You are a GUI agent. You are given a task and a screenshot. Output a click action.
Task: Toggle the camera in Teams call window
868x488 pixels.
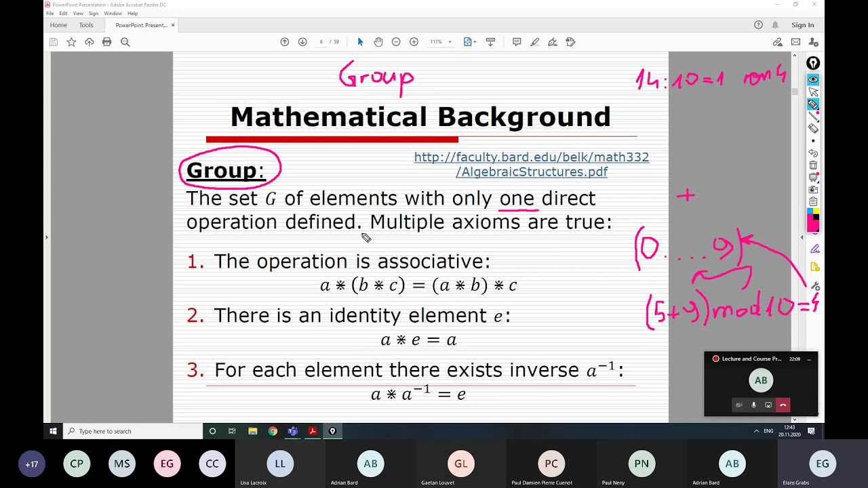click(738, 405)
